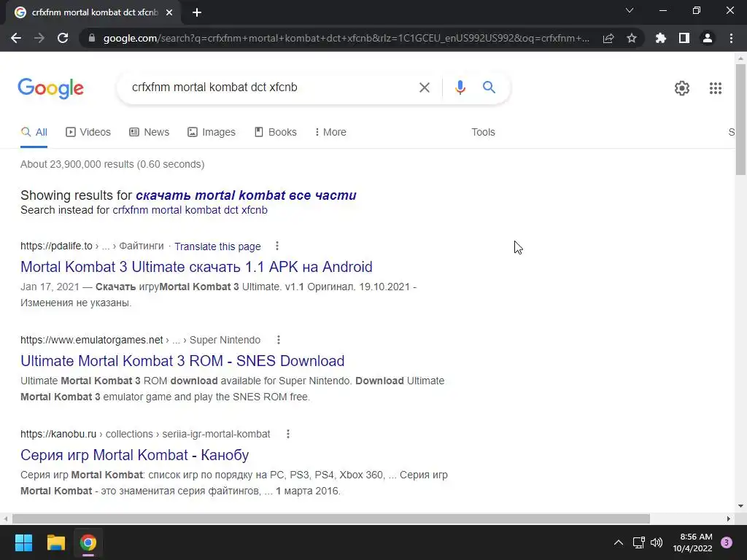Open network status tray icon
747x560 pixels.
coord(638,542)
